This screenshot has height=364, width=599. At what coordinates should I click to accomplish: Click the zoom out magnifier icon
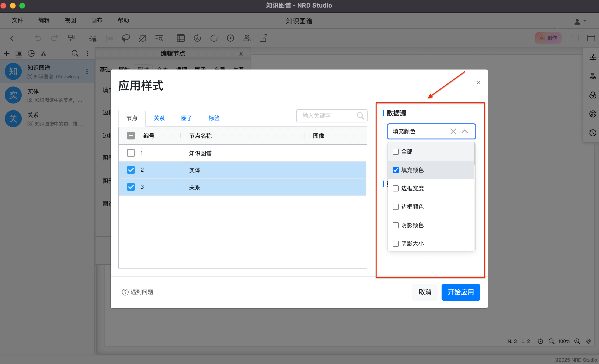pyautogui.click(x=551, y=341)
